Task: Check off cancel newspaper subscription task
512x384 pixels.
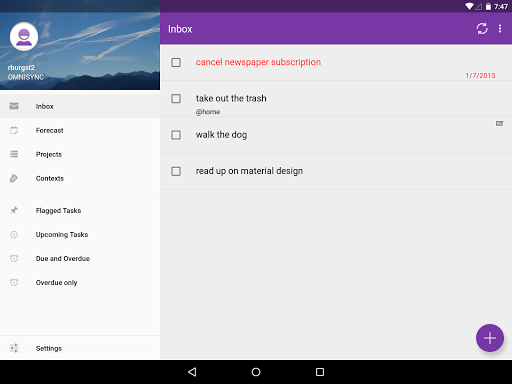Action: click(176, 62)
